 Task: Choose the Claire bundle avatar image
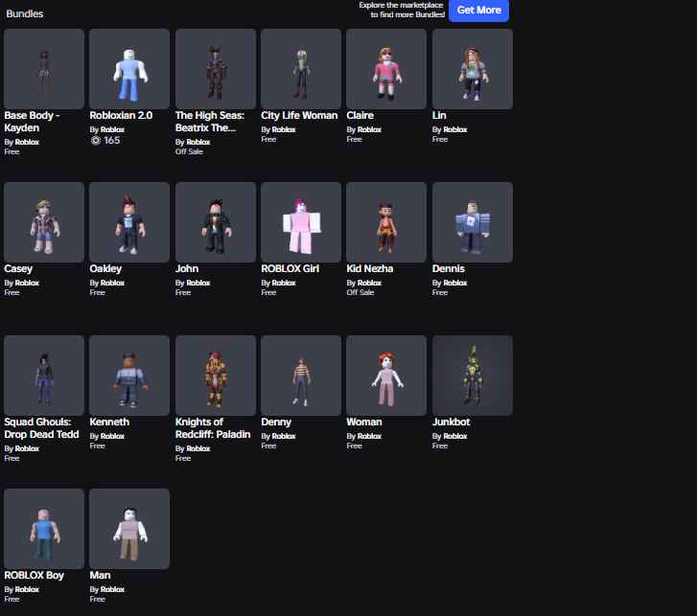386,69
